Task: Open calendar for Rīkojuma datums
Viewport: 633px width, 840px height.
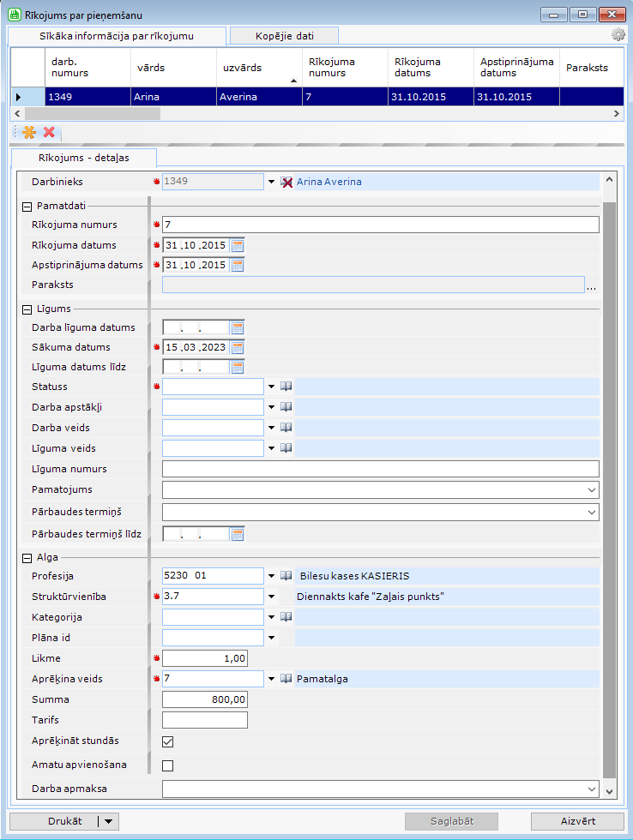Action: tap(238, 245)
